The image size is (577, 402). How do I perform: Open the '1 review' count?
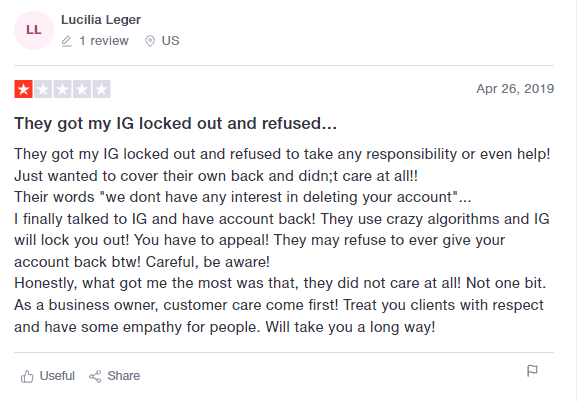coord(104,40)
